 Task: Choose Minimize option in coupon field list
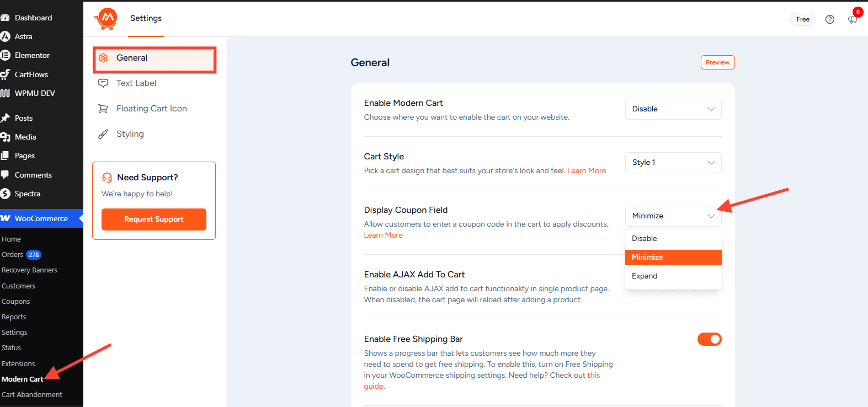click(x=673, y=258)
